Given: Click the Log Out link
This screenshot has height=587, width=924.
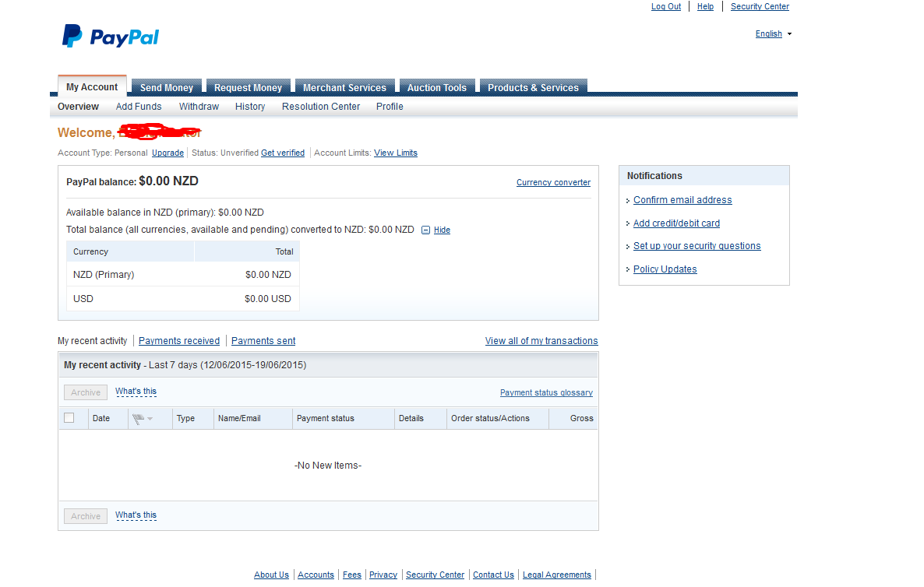Looking at the screenshot, I should 666,6.
